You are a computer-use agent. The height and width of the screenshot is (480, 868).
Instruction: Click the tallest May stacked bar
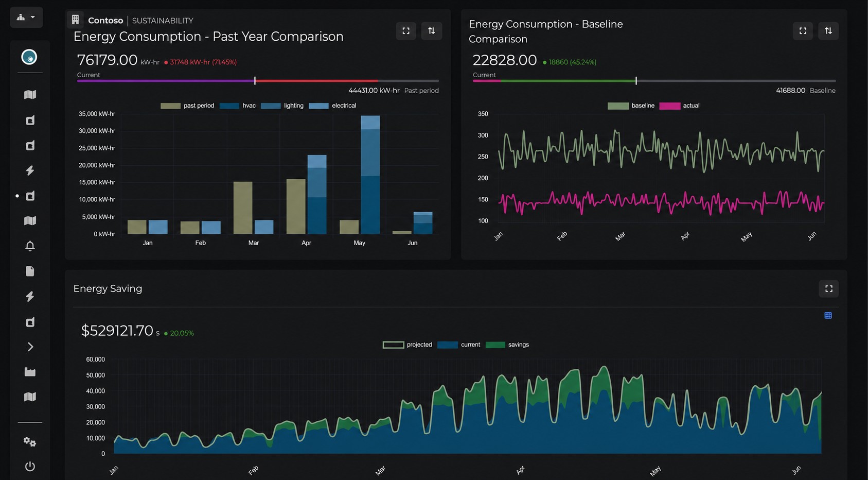coord(370,175)
